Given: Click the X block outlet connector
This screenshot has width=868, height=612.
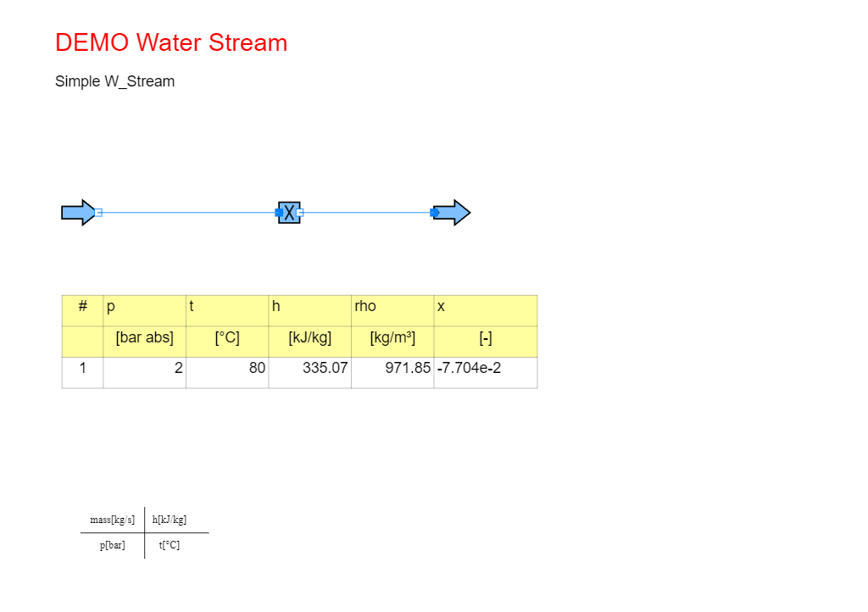Looking at the screenshot, I should pyautogui.click(x=300, y=213).
